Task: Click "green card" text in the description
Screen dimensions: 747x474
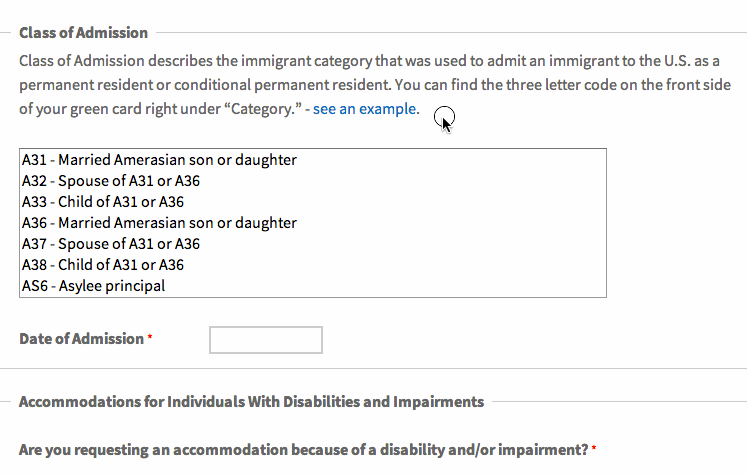Action: [x=105, y=109]
